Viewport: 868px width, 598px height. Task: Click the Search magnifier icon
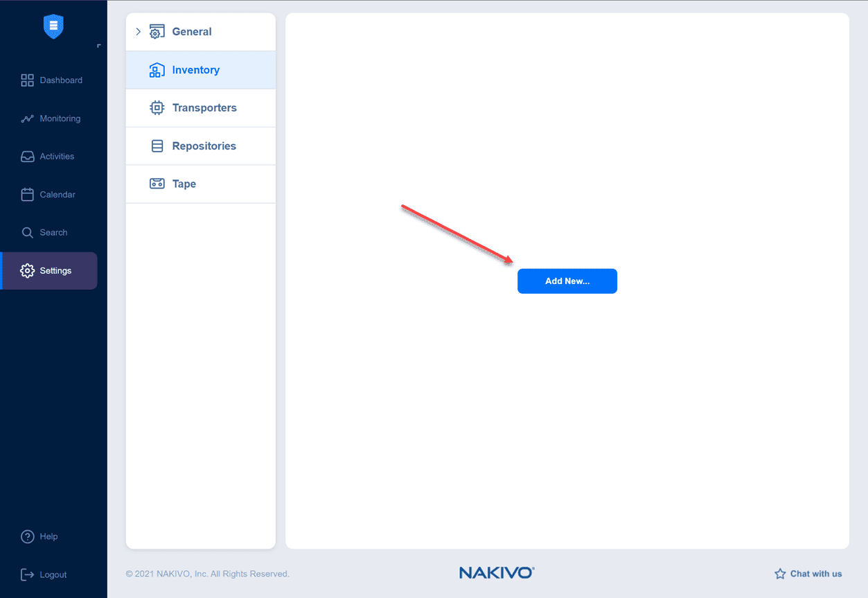tap(27, 233)
